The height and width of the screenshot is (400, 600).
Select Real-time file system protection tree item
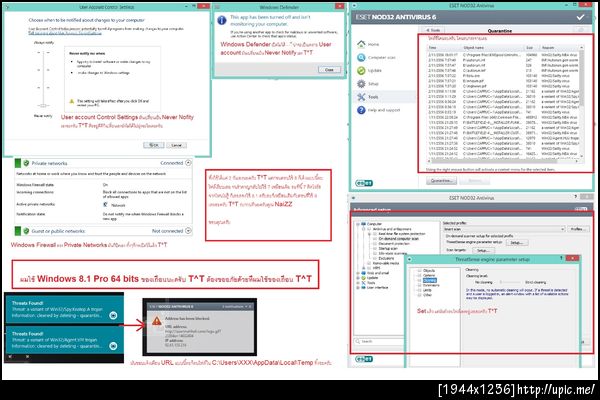tap(401, 233)
